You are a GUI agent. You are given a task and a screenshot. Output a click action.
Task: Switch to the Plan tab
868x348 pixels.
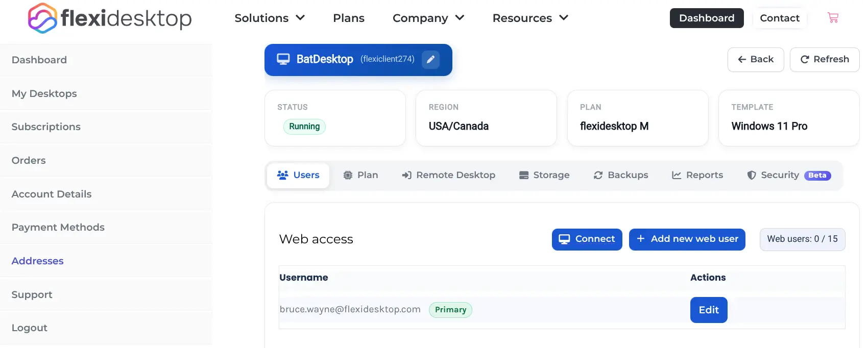coord(360,175)
